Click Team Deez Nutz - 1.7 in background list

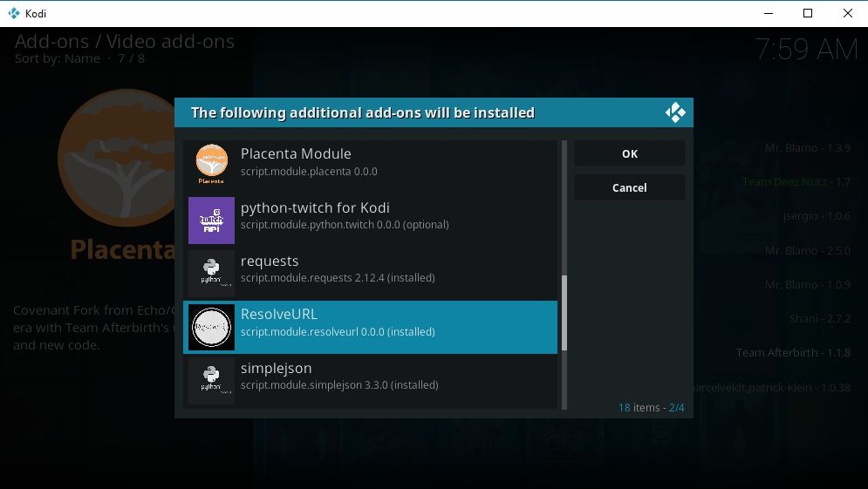pos(796,182)
